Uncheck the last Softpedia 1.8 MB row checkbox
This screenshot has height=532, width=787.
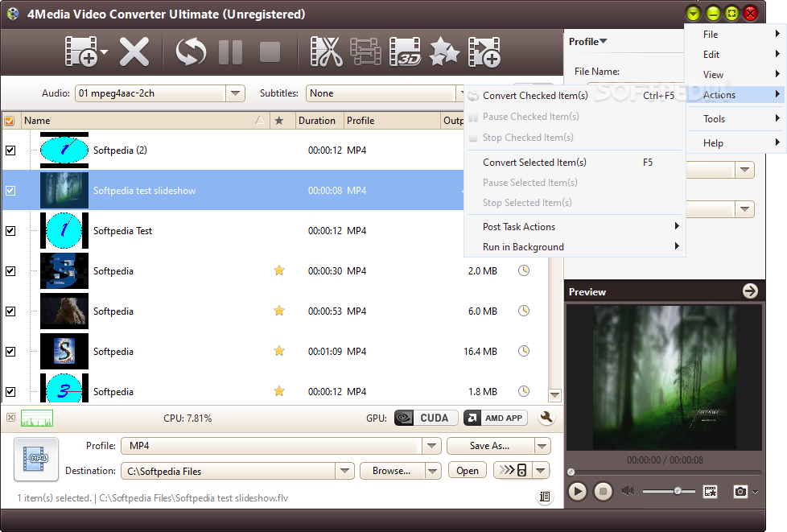click(x=10, y=391)
